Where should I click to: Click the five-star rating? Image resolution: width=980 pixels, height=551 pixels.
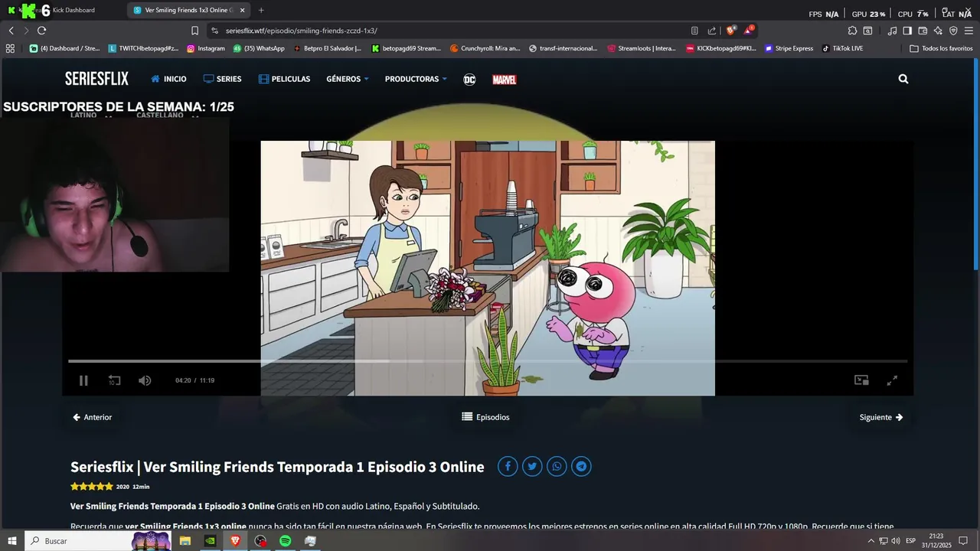tap(92, 487)
